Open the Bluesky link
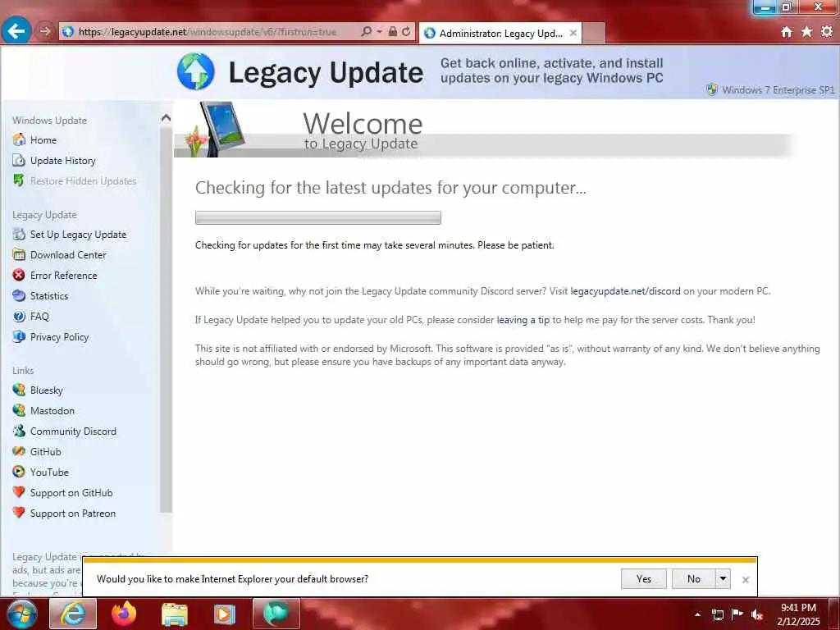Screen dimensions: 840x630 47,390
